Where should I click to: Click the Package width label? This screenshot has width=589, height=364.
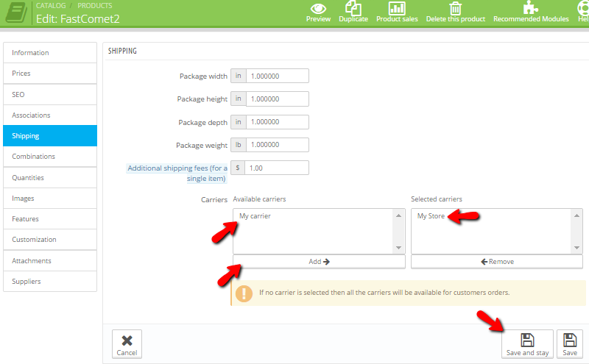[203, 76]
